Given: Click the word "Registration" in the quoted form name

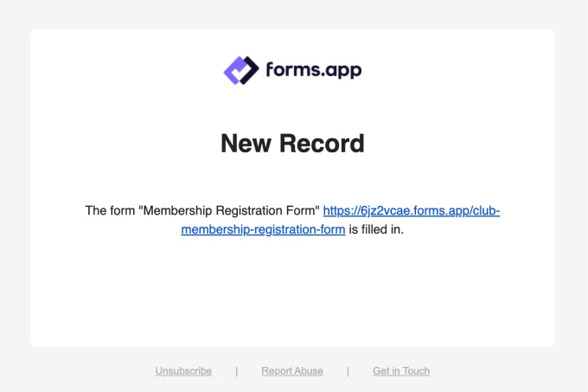Looking at the screenshot, I should (246, 210).
